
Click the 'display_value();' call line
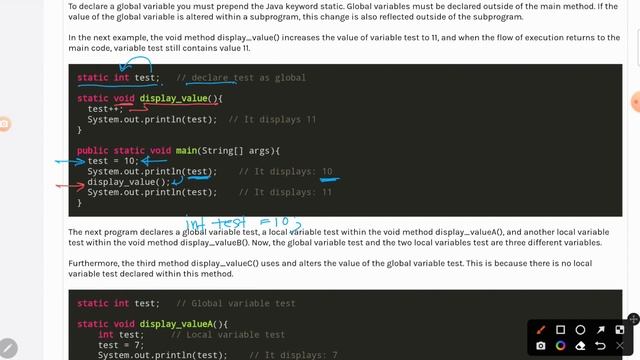tap(129, 182)
